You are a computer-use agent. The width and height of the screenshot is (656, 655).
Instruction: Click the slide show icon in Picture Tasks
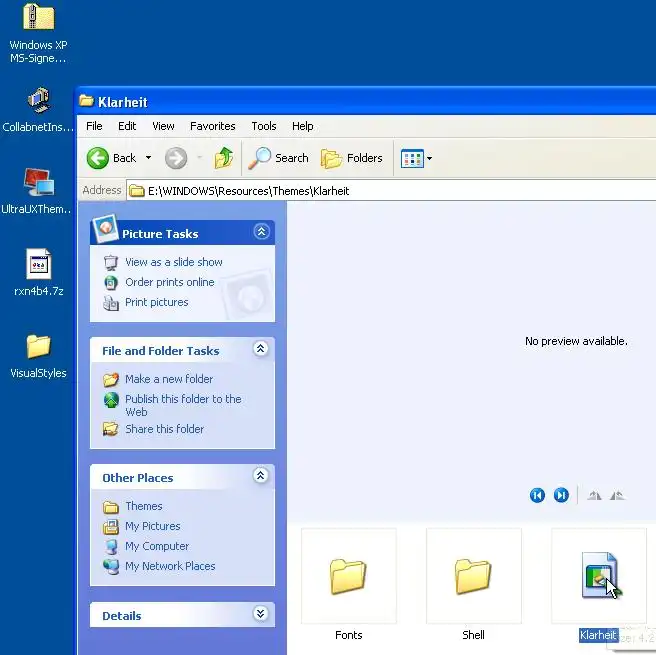111,263
